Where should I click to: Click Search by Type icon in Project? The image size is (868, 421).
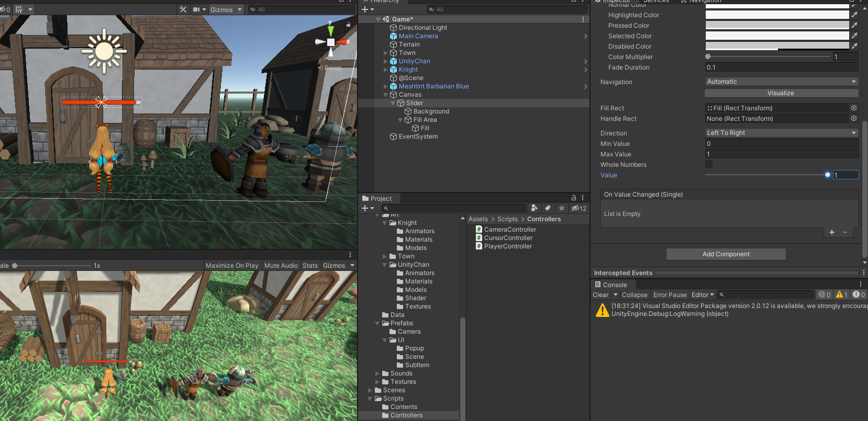(x=534, y=208)
